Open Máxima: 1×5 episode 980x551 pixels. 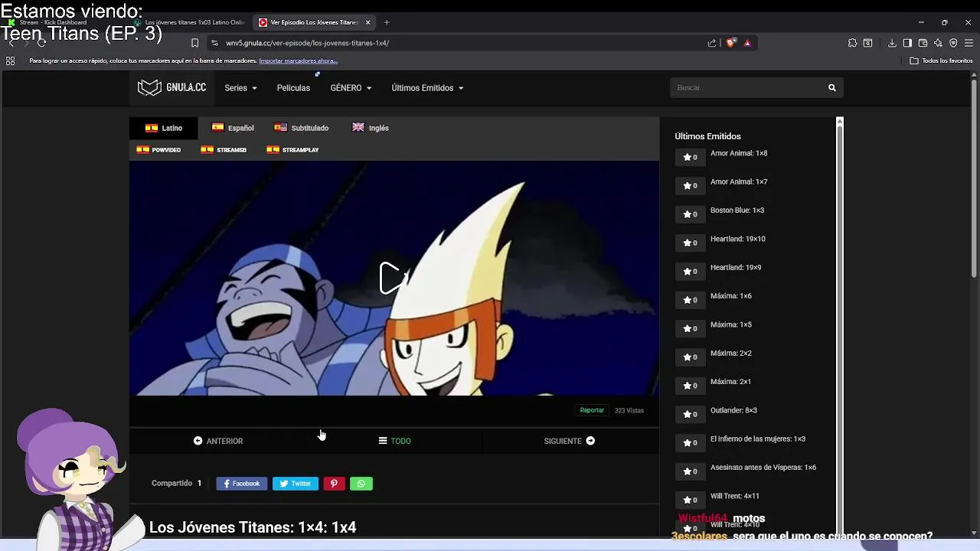click(x=731, y=324)
